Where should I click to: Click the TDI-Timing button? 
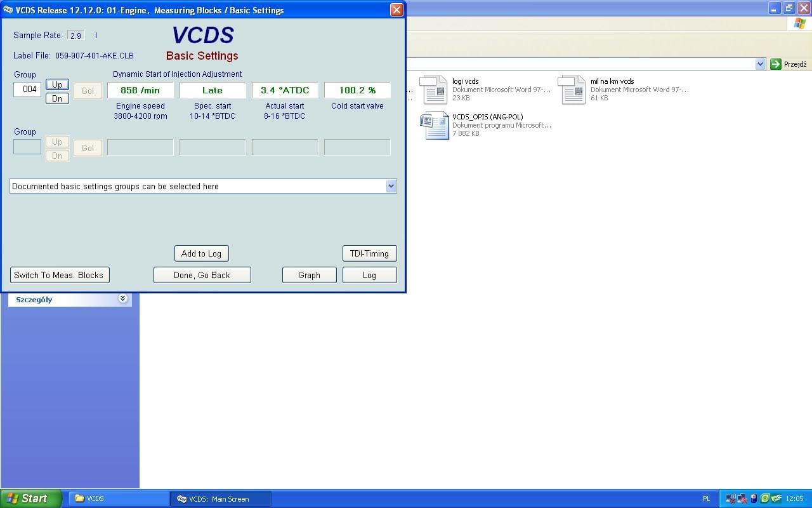(369, 253)
